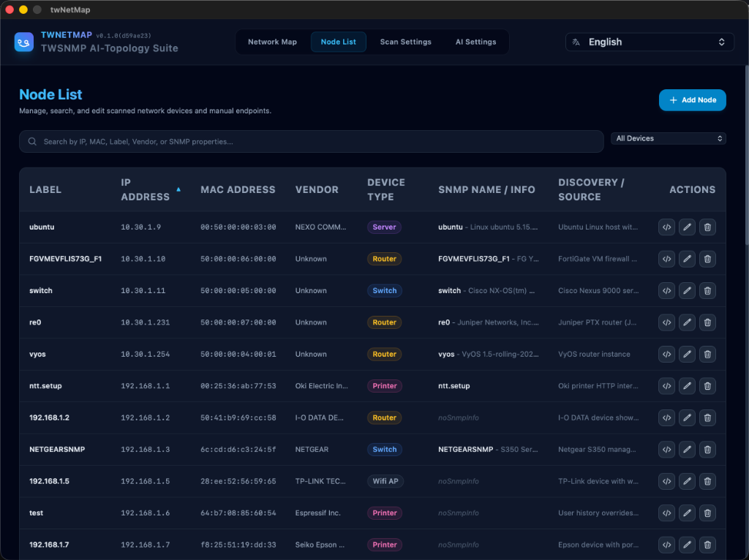Screen dimensions: 749x560
Task: Edit the FGVMEVFLIS73G_F1 node
Action: (687, 259)
